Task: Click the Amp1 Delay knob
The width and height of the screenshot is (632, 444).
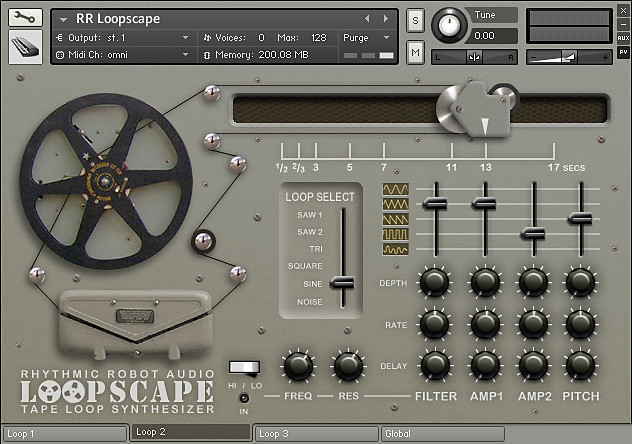Action: click(x=485, y=365)
